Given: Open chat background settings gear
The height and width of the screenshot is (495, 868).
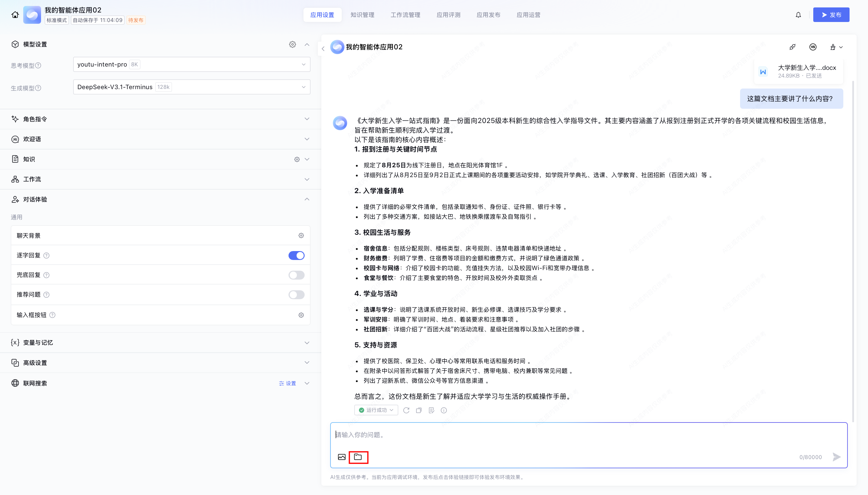Looking at the screenshot, I should (301, 236).
